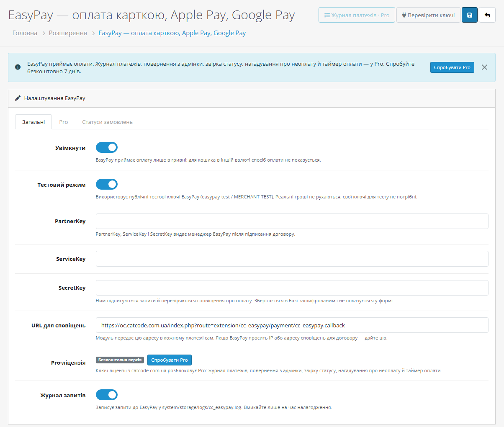
Task: Click the save floppy disk icon
Action: [470, 15]
